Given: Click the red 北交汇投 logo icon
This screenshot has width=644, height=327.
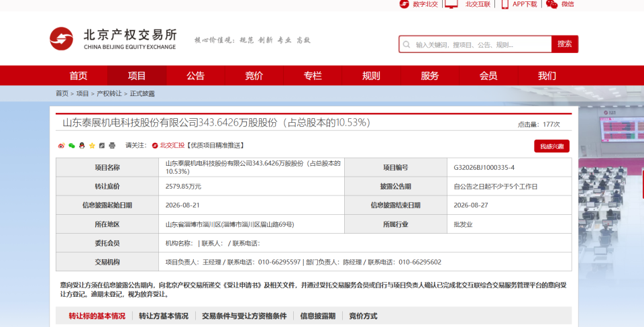Looking at the screenshot, I should (x=155, y=146).
